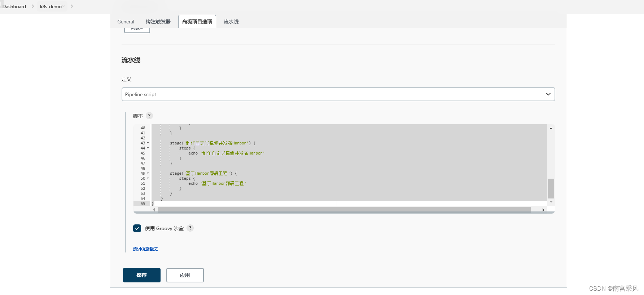This screenshot has width=644, height=295.
Task: Click the editor vertical scrollbar thumb
Action: (551, 188)
